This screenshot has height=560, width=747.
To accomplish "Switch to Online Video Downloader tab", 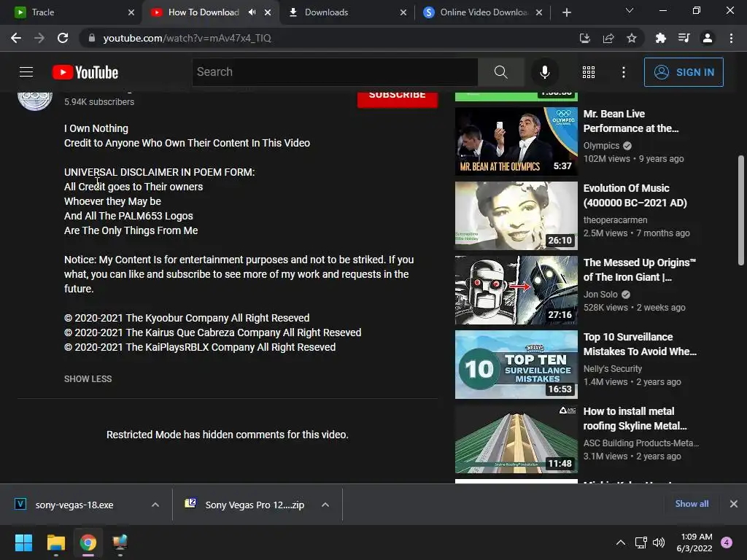I will point(484,12).
